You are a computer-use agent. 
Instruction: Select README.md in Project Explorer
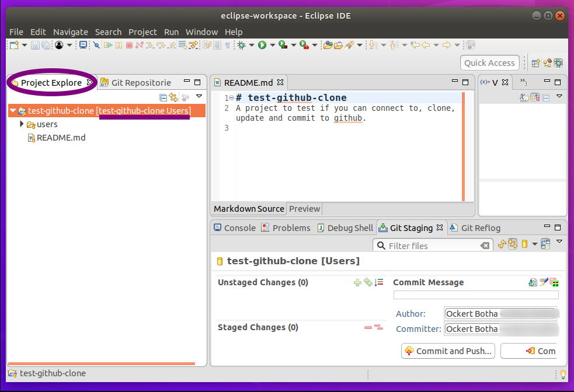pyautogui.click(x=61, y=138)
